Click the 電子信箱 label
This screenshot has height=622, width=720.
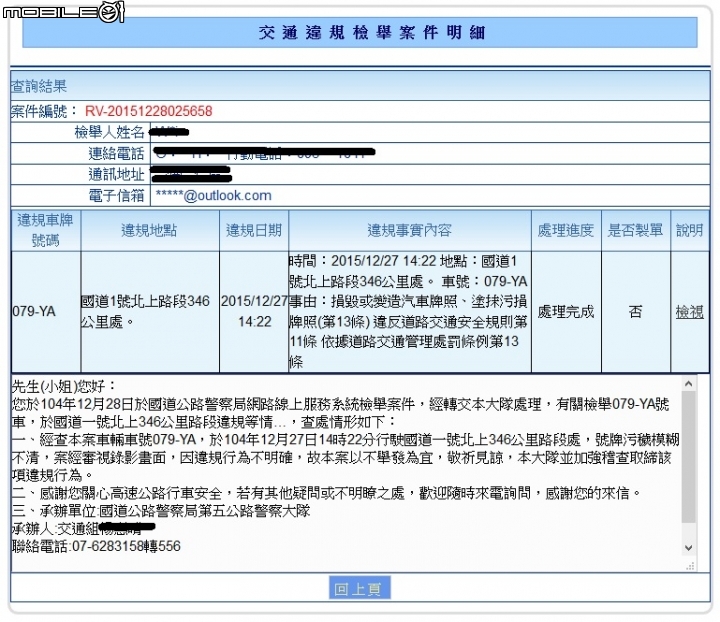(117, 196)
